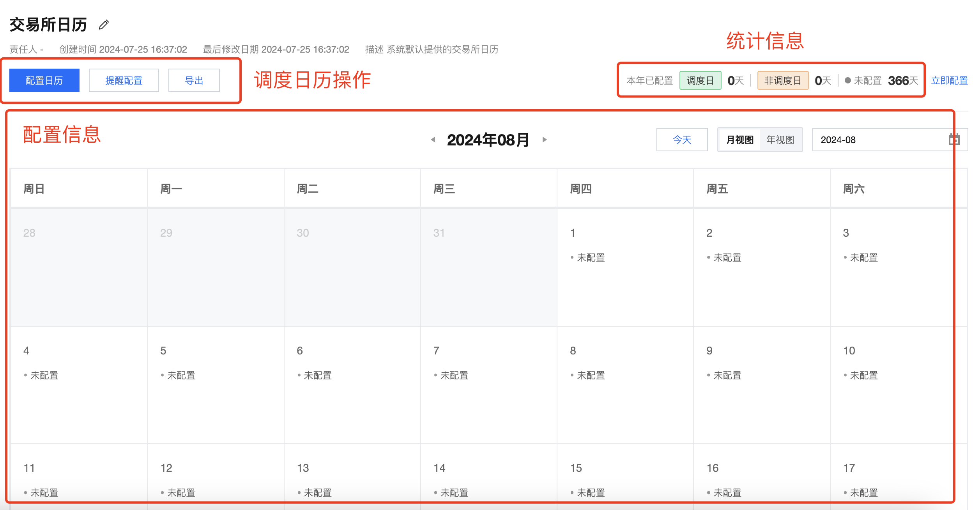This screenshot has height=510, width=980.
Task: Jump to today with 今天 button
Action: 682,140
